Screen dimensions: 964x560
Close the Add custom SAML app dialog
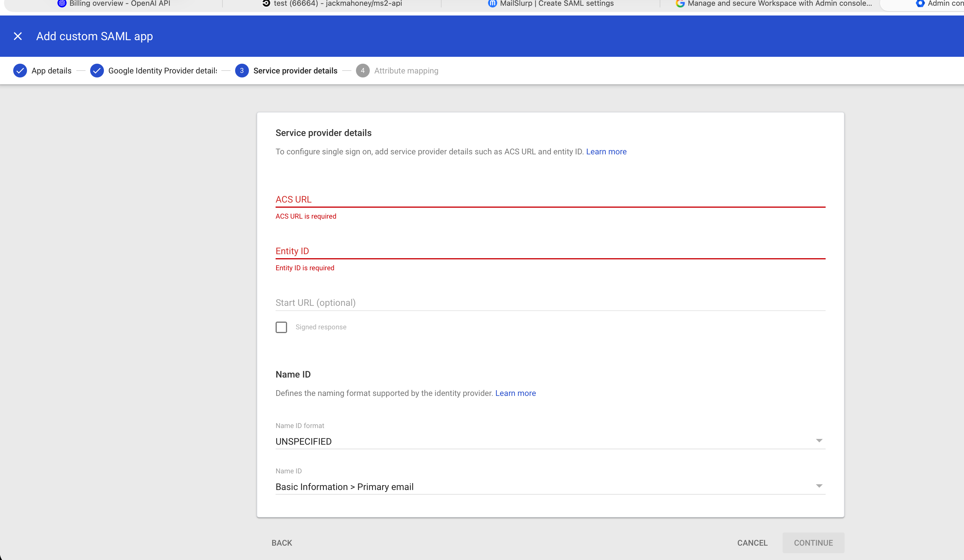18,36
